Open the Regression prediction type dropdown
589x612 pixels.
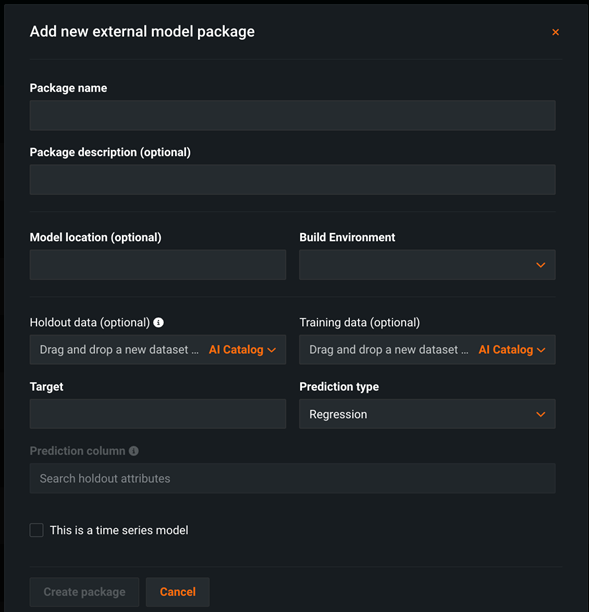(x=427, y=414)
